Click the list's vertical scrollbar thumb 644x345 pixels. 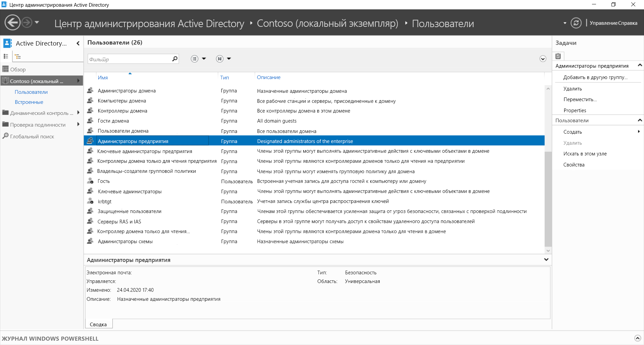click(x=548, y=199)
